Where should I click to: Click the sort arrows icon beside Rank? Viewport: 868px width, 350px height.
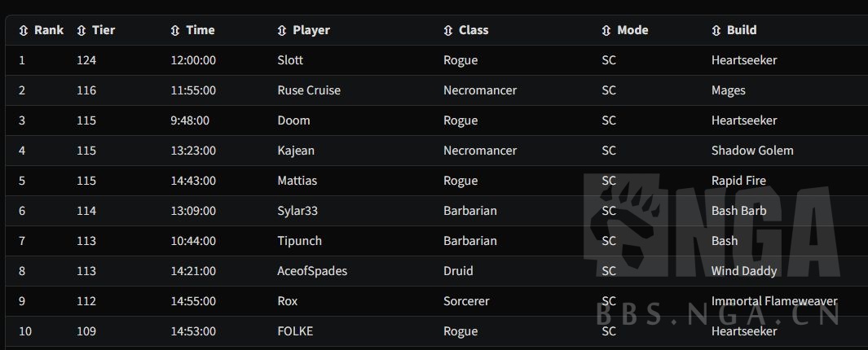point(23,30)
